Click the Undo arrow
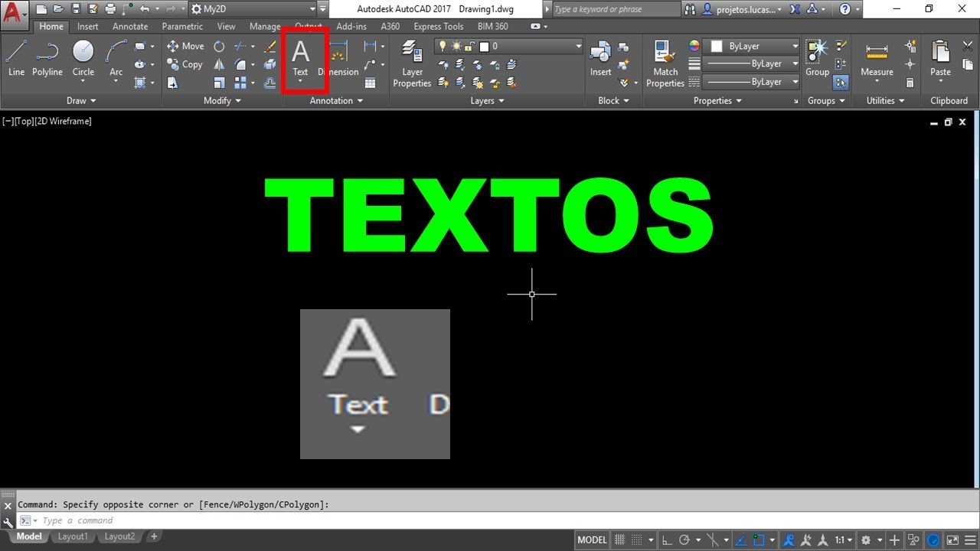 [x=144, y=9]
